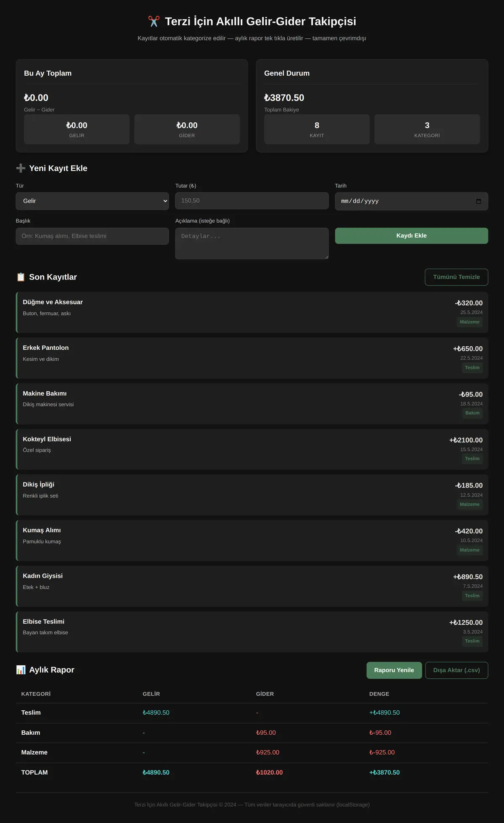The image size is (504, 823).
Task: Click the Malzeme tag on Kumaş Alımı record
Action: 470,550
